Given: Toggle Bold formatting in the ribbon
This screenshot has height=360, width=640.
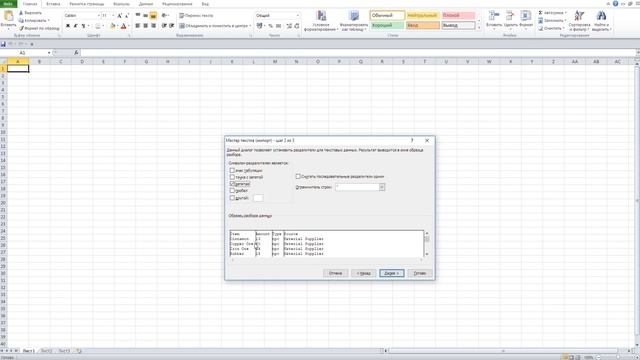Looking at the screenshot, I should pyautogui.click(x=68, y=26).
